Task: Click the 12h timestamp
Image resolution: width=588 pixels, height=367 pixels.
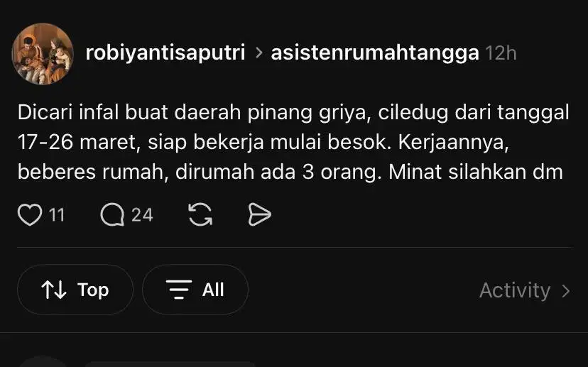Action: (x=501, y=53)
